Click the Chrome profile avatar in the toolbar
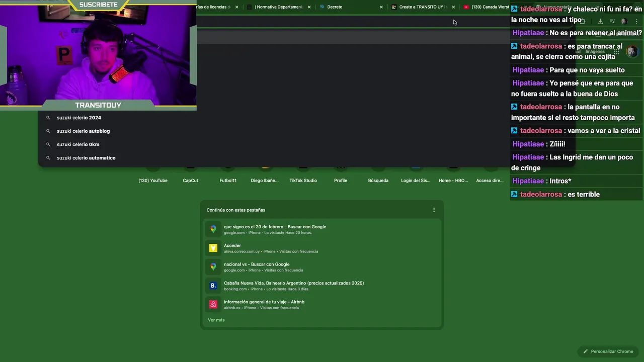This screenshot has width=644, height=362. pos(624,22)
